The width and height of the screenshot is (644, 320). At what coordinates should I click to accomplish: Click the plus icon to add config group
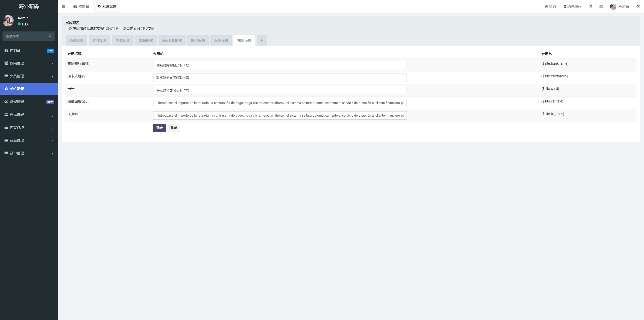coord(262,40)
